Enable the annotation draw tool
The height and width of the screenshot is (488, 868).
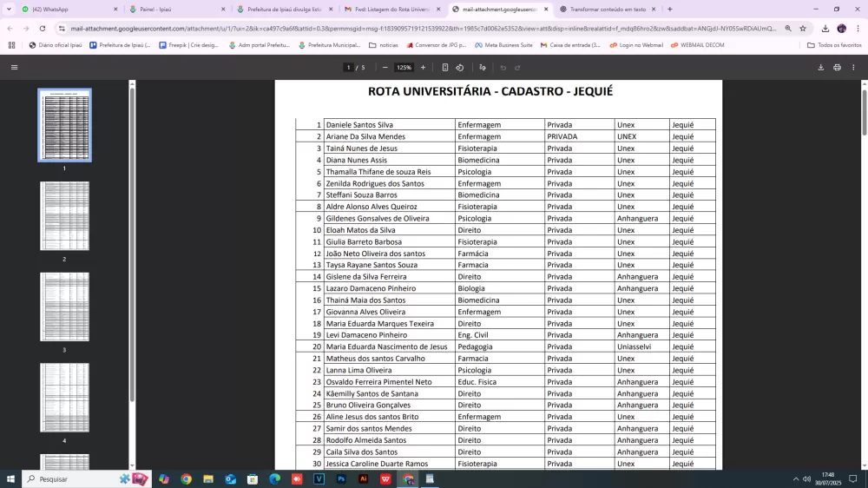[x=483, y=67]
